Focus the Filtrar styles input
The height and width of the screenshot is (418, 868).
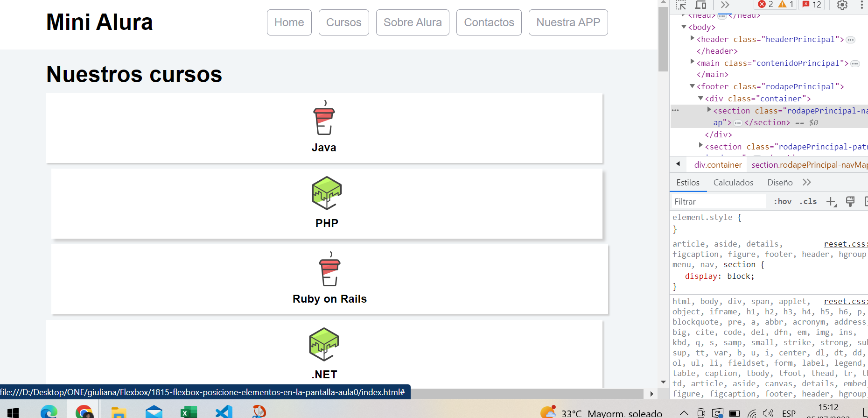[x=719, y=202]
